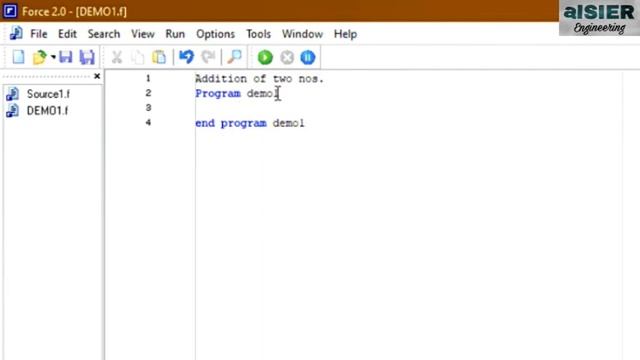Viewport: 640px width, 360px height.
Task: Open the Help menu
Action: (x=345, y=34)
